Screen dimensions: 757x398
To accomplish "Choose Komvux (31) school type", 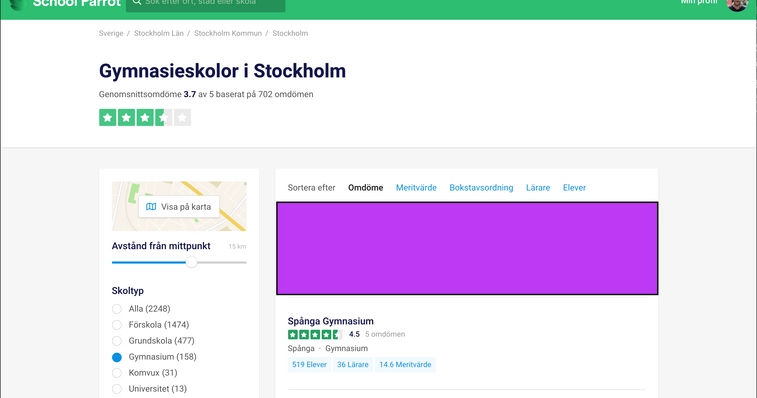I will pos(117,373).
